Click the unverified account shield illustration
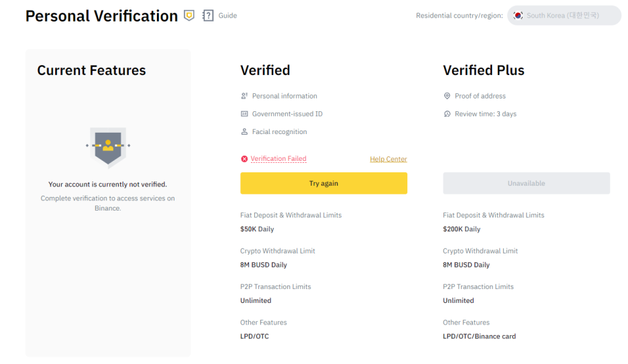 [108, 147]
